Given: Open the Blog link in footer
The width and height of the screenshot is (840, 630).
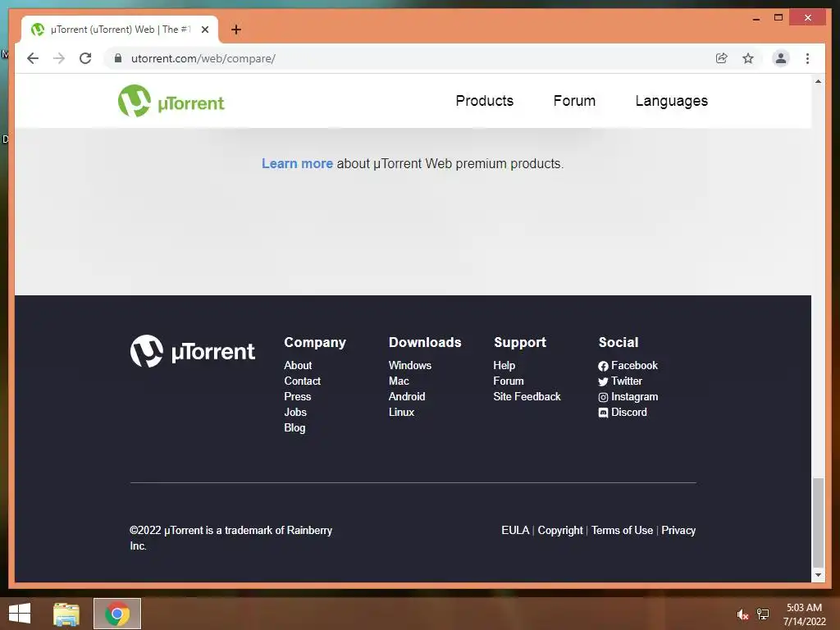Looking at the screenshot, I should pos(294,427).
